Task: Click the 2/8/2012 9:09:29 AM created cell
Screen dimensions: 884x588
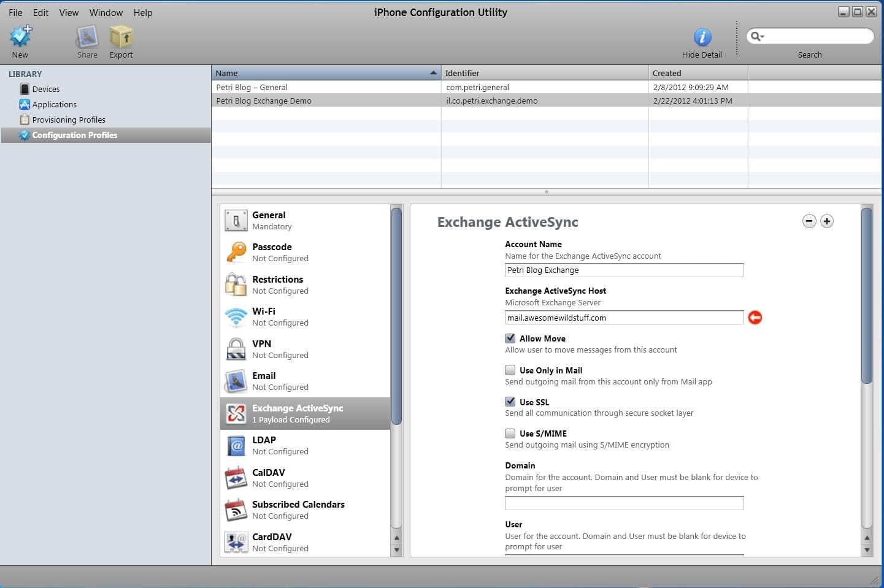Action: (691, 87)
